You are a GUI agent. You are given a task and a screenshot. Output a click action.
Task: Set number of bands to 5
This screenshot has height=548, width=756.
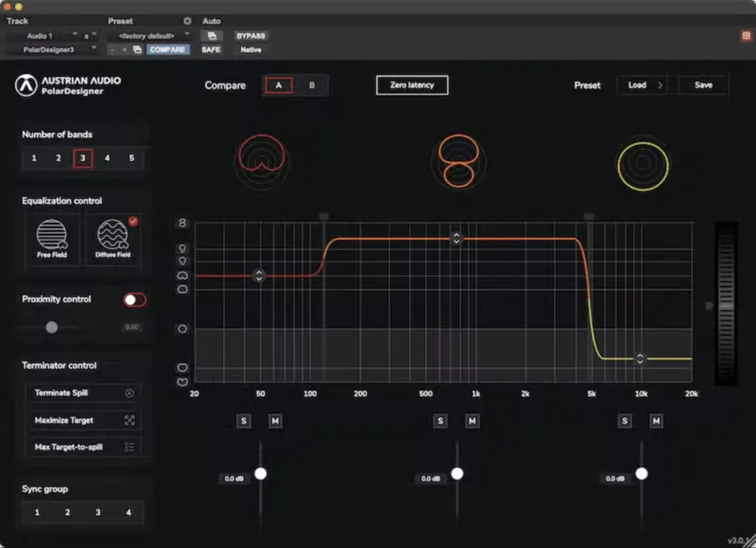tap(132, 158)
